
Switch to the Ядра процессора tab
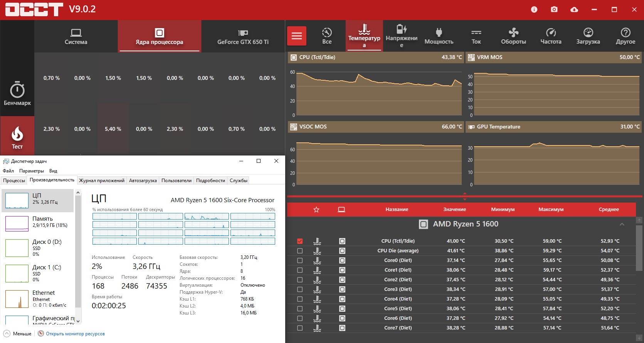click(x=160, y=36)
